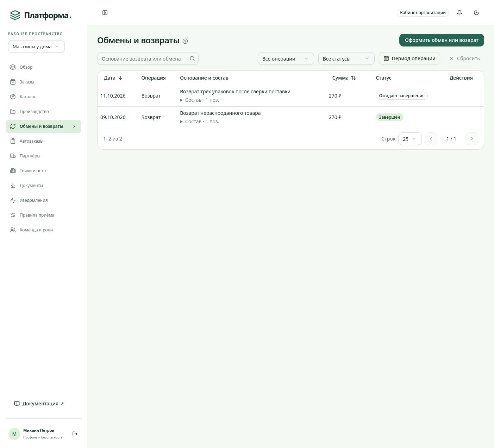This screenshot has width=494, height=448.
Task: Click search magnifier icon in search field
Action: pyautogui.click(x=192, y=58)
